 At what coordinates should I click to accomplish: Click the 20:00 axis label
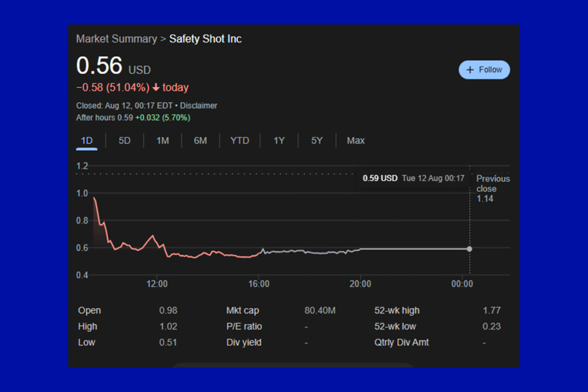pos(361,284)
